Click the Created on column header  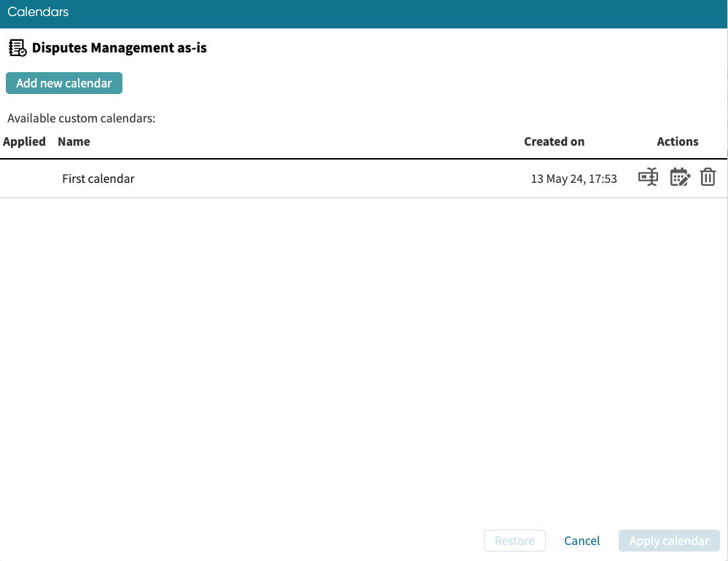[554, 141]
